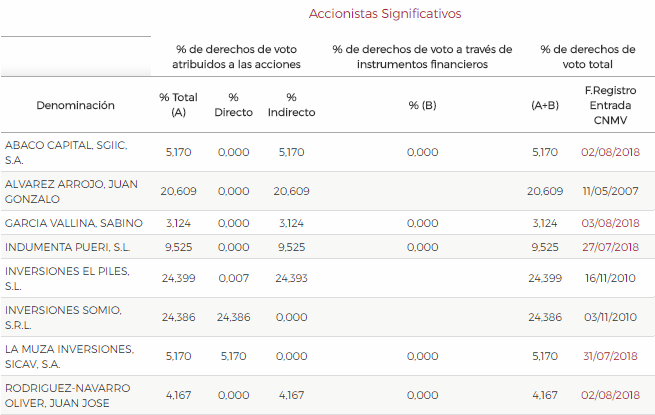
Task: Select the % Directo column header
Action: pos(234,105)
